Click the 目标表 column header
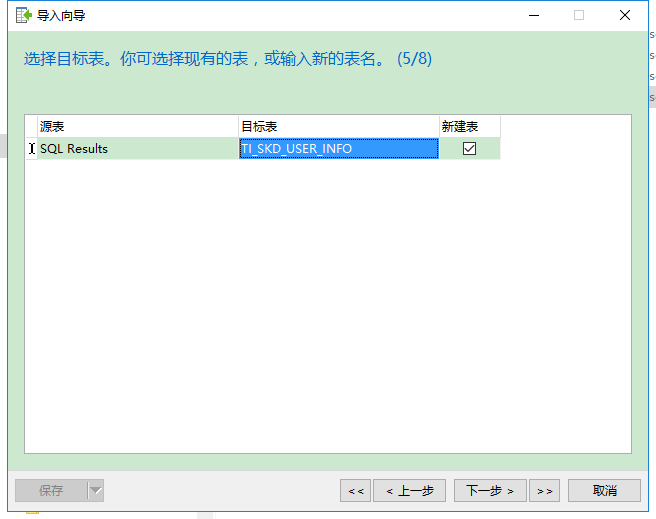Screen dimensions: 656x519 click(339, 126)
